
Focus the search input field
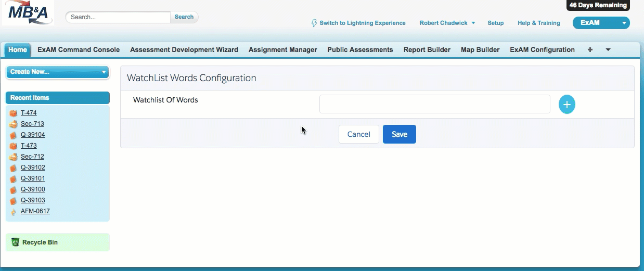tap(118, 17)
